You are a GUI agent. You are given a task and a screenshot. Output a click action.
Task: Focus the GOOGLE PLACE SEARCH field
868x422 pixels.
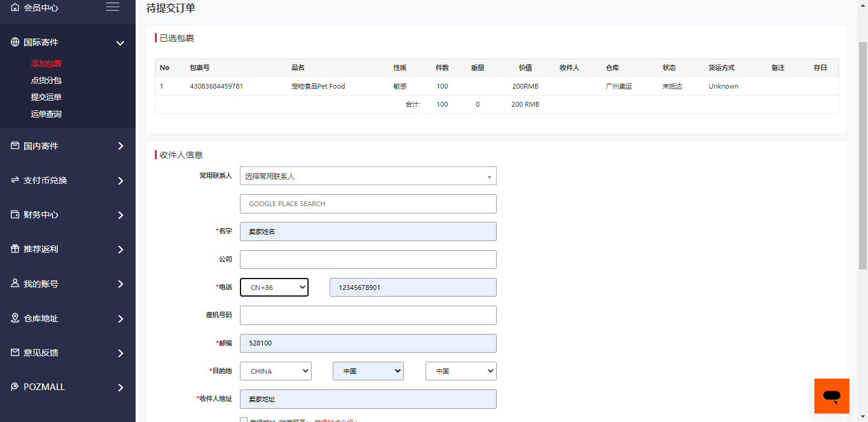tap(368, 204)
